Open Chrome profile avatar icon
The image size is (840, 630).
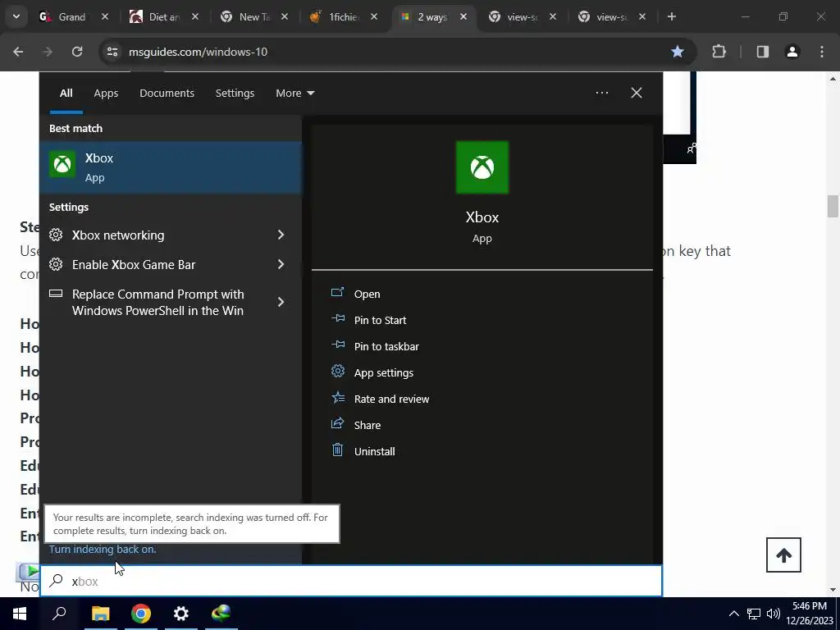(792, 52)
